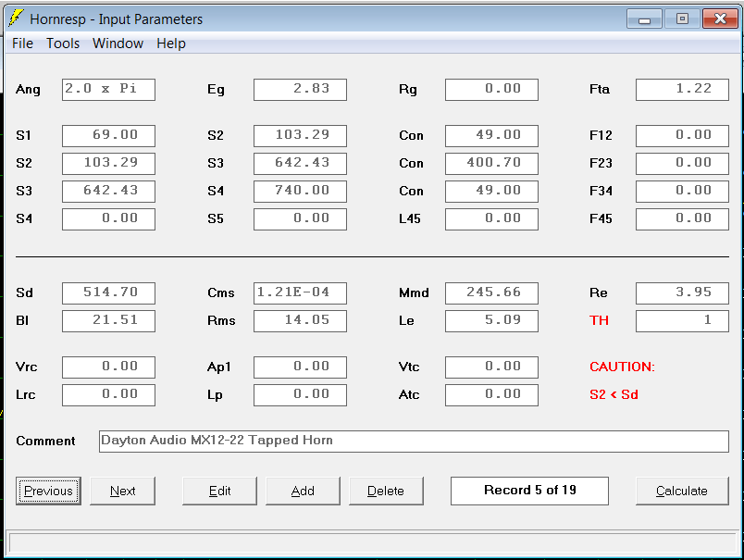Click the Cms label

pos(221,292)
